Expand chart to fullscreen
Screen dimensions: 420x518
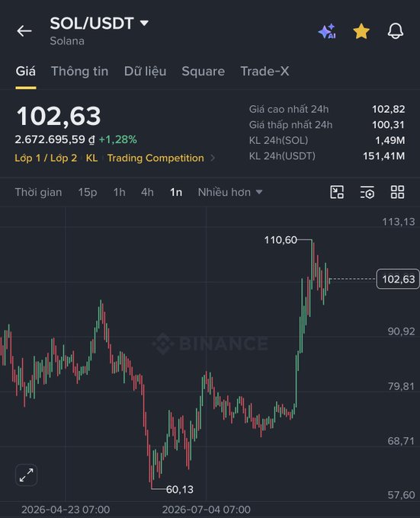pos(27,475)
